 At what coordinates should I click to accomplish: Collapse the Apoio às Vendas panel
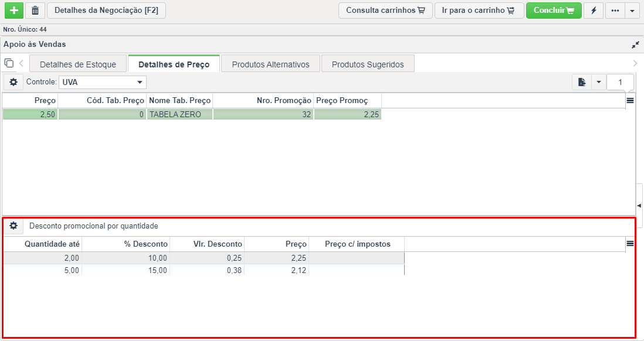pos(635,45)
